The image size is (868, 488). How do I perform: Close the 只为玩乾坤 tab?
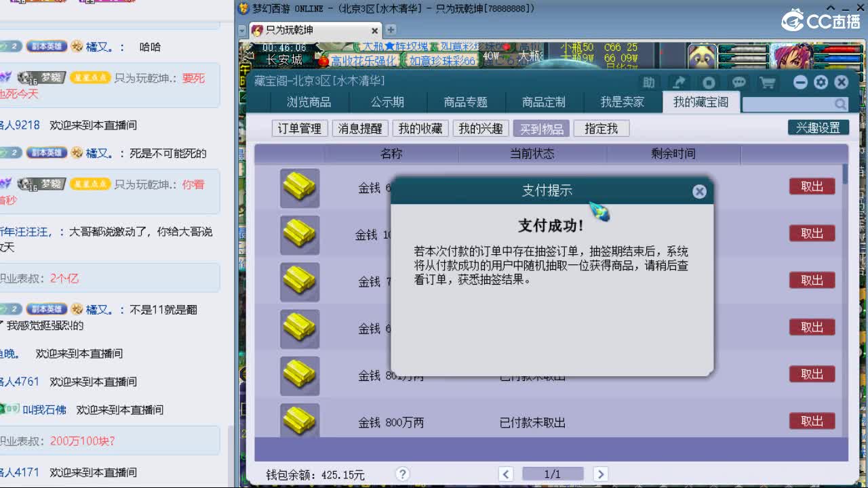click(374, 30)
